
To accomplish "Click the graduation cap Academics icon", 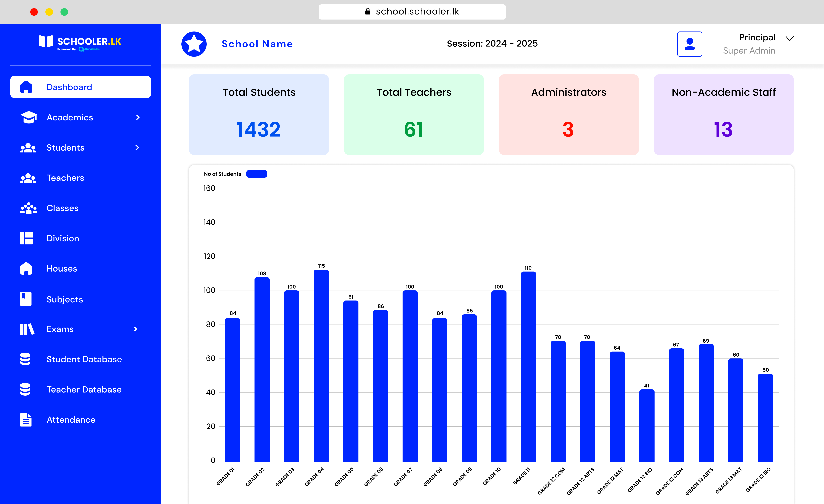I will click(29, 117).
